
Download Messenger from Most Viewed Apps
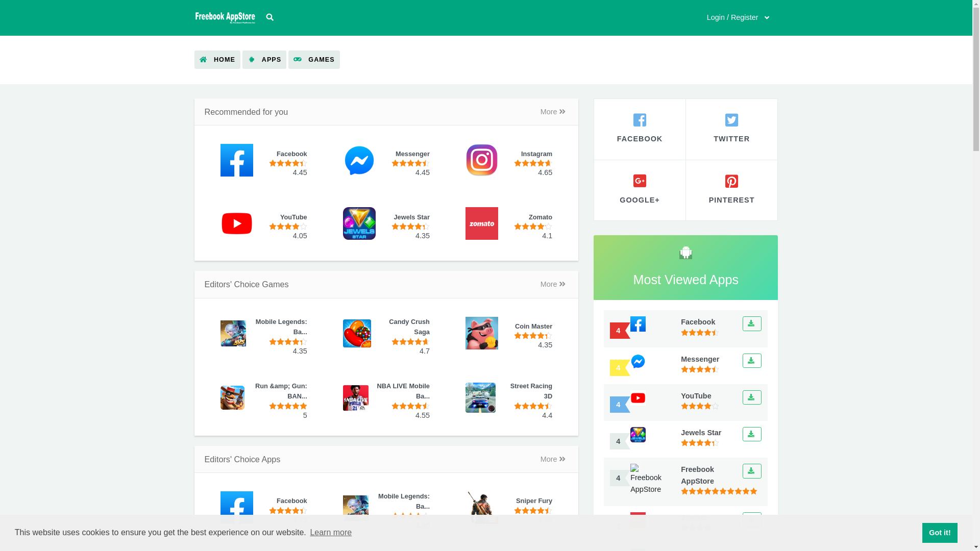(x=752, y=361)
